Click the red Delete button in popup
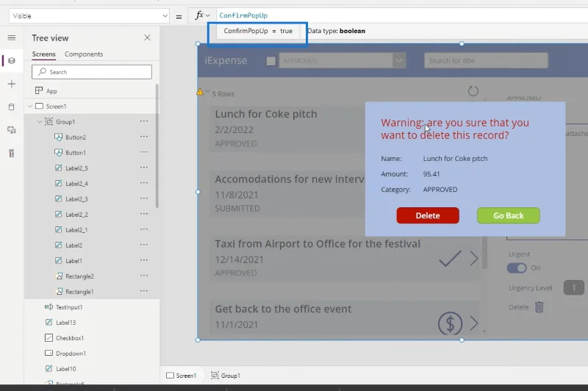This screenshot has height=391, width=588. tap(428, 215)
